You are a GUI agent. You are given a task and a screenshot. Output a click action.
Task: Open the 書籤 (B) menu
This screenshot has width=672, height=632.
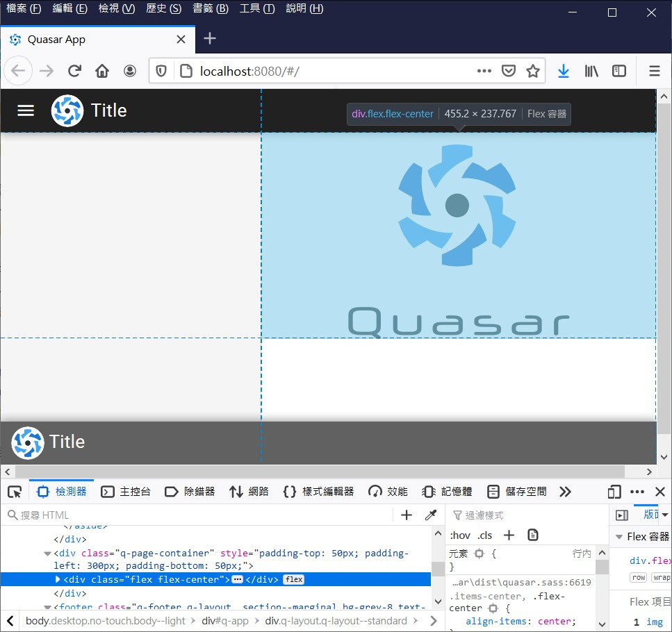click(x=211, y=8)
